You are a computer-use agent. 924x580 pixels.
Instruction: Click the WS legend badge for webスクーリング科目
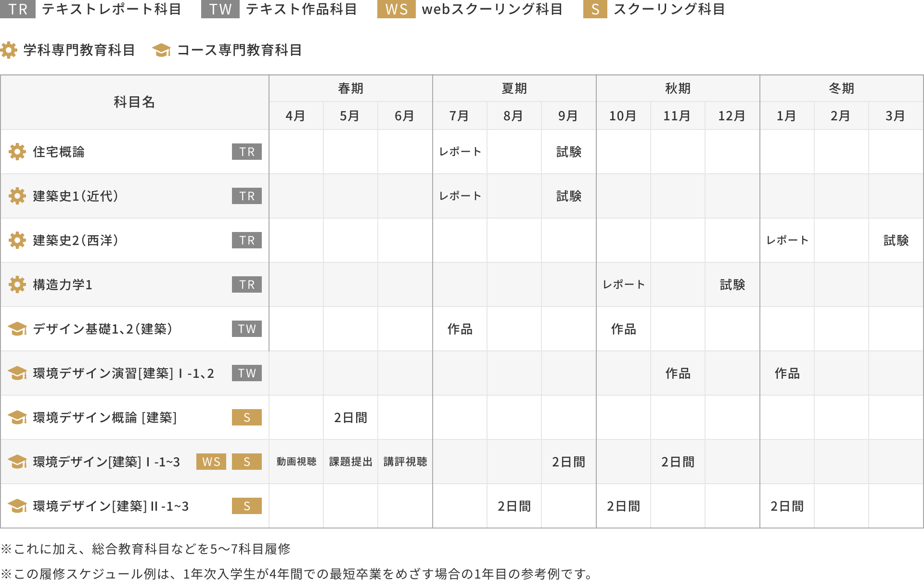(x=396, y=10)
